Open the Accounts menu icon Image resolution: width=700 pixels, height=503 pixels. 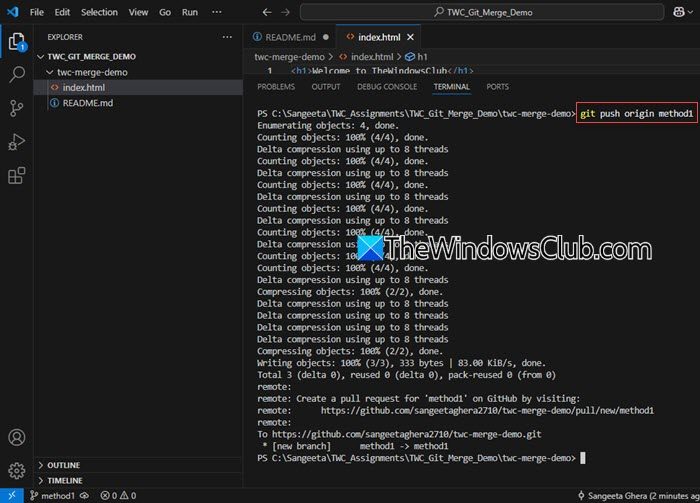coord(17,437)
